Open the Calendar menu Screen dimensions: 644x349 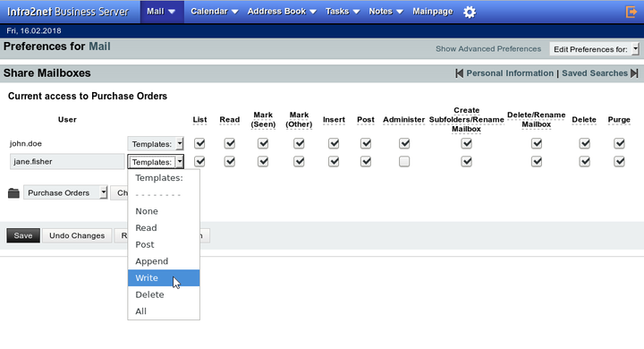pos(214,12)
